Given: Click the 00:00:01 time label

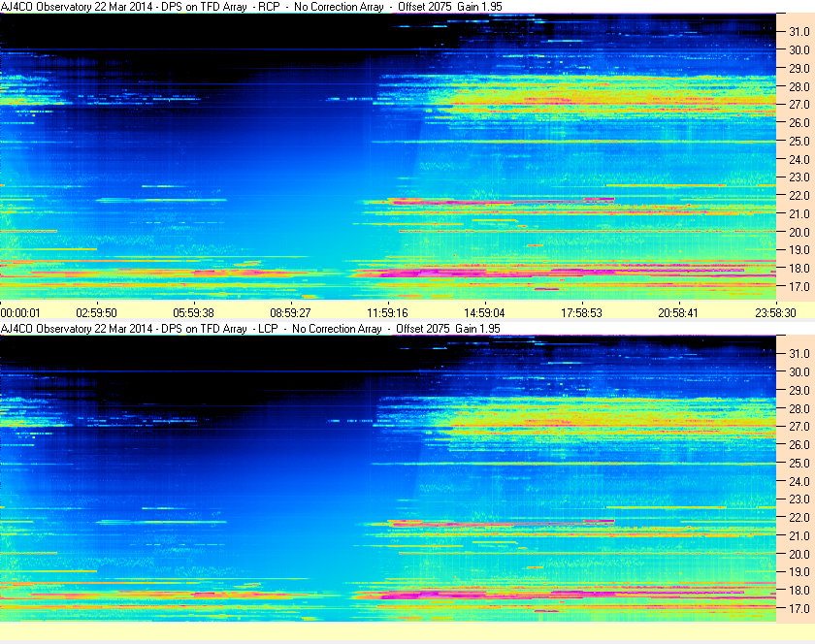Looking at the screenshot, I should point(20,313).
